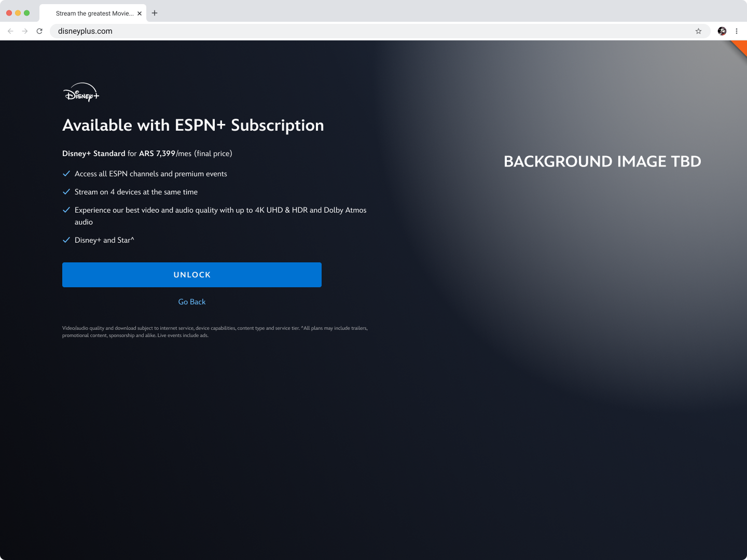Click the browser forward arrow

(x=25, y=31)
